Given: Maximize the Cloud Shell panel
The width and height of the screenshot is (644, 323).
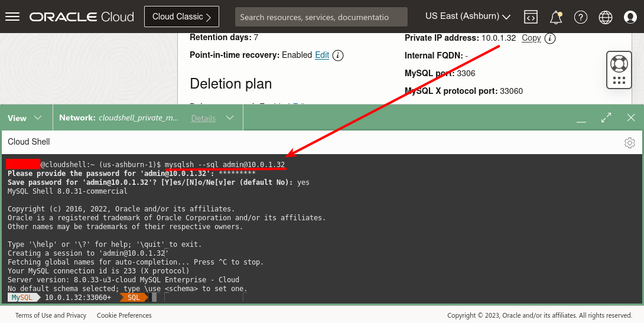Looking at the screenshot, I should pyautogui.click(x=606, y=118).
